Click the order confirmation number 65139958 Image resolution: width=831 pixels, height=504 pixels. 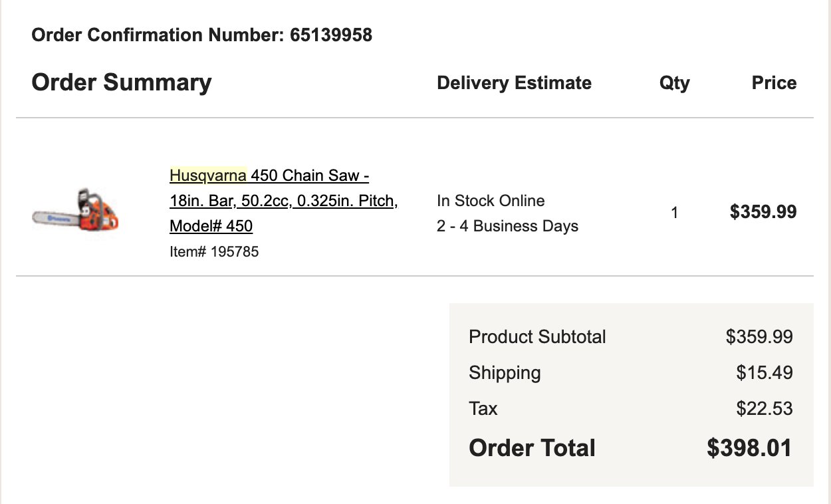331,35
